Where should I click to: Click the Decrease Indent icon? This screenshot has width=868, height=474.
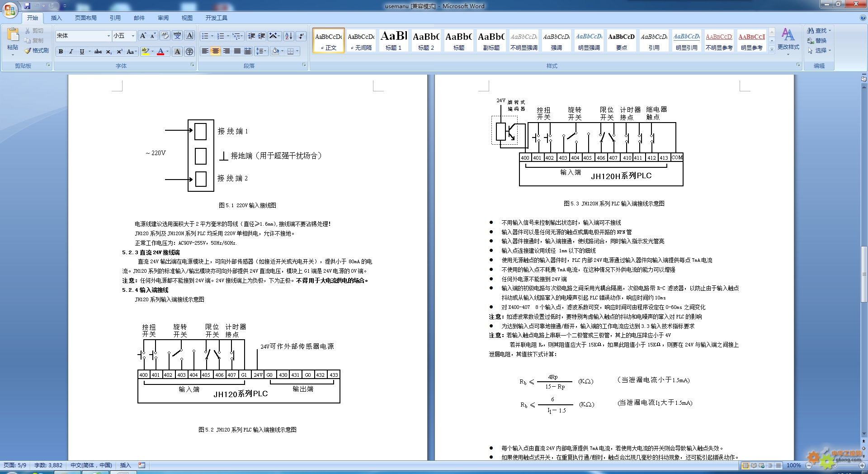tap(252, 36)
